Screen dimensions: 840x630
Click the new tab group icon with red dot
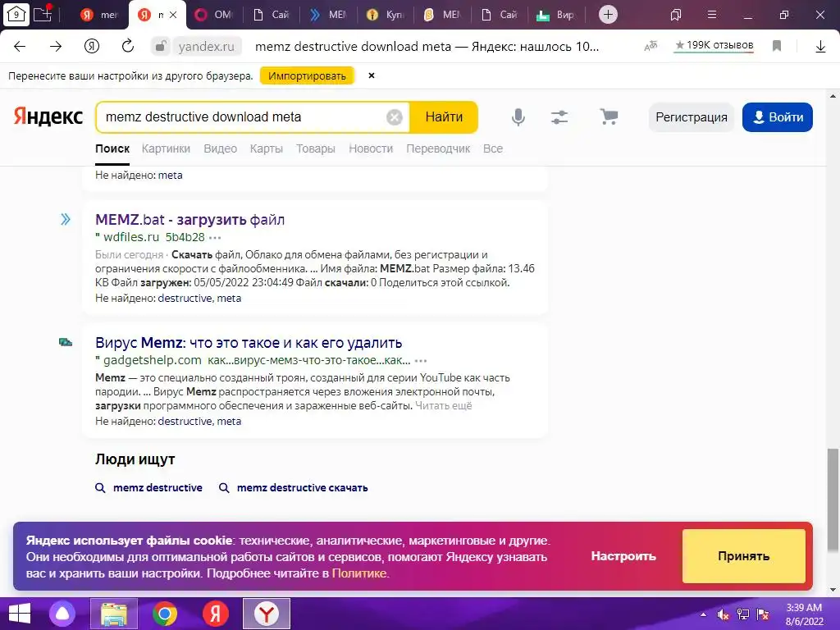click(43, 14)
